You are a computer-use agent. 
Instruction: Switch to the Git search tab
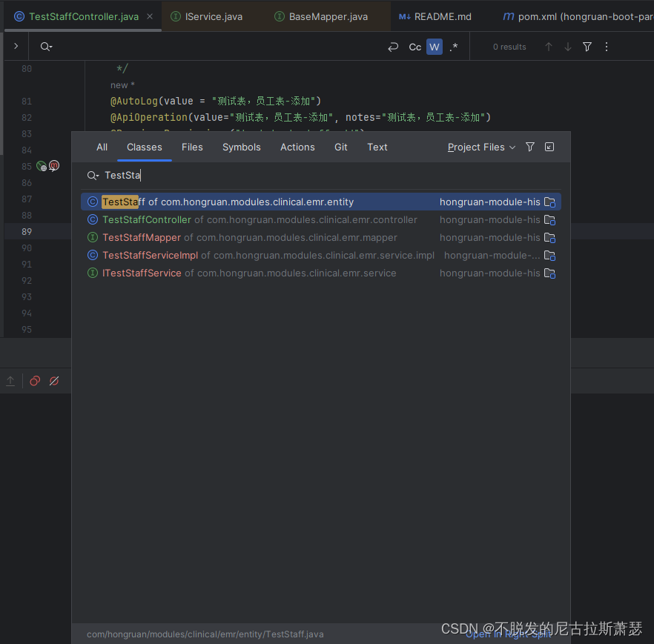[x=341, y=147]
